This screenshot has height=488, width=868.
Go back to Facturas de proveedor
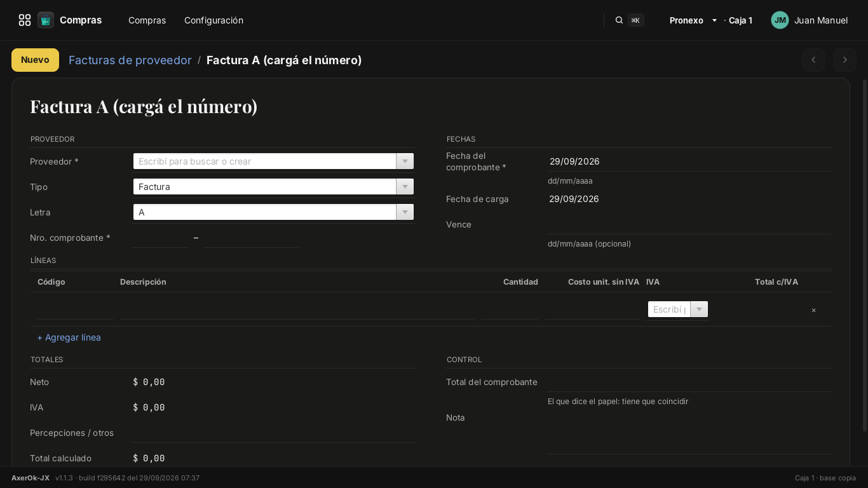[130, 60]
